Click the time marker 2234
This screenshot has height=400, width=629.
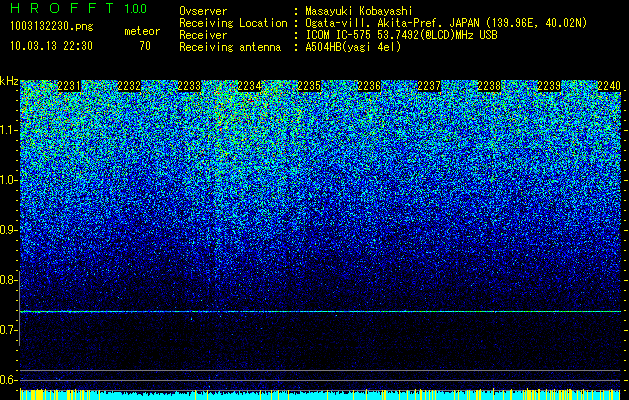pyautogui.click(x=250, y=86)
